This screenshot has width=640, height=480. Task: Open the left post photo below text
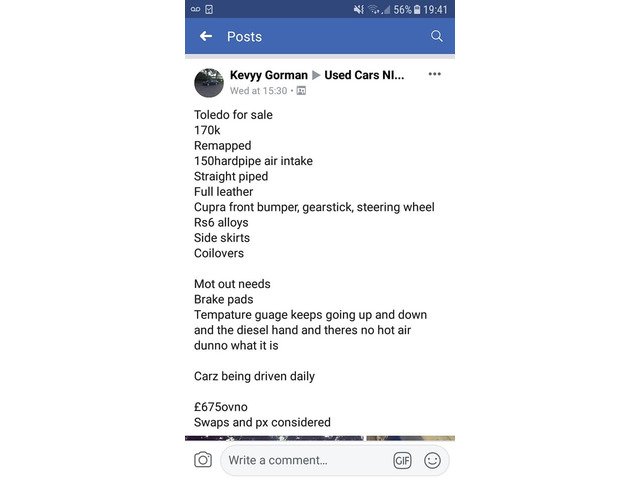click(274, 438)
